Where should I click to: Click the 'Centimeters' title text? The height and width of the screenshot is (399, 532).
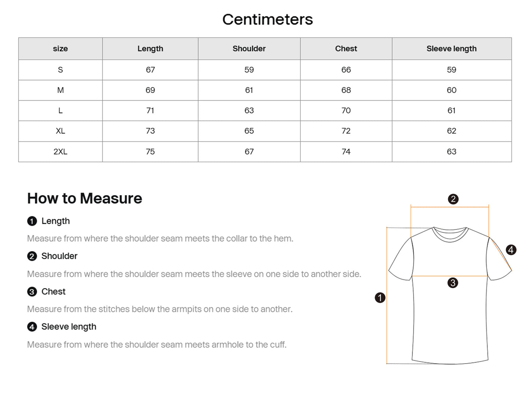(x=268, y=20)
